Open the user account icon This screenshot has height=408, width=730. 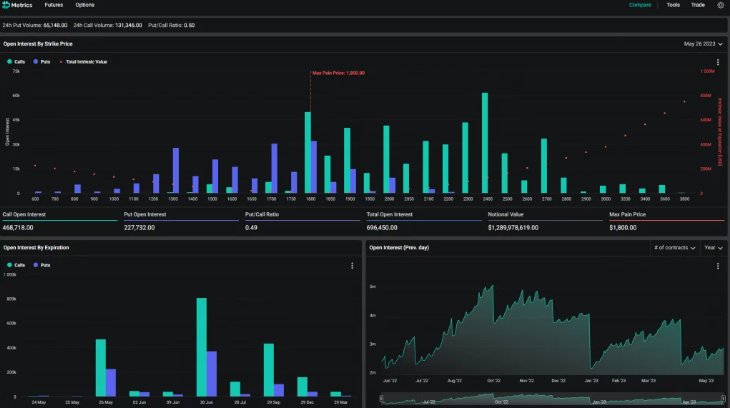click(x=720, y=5)
